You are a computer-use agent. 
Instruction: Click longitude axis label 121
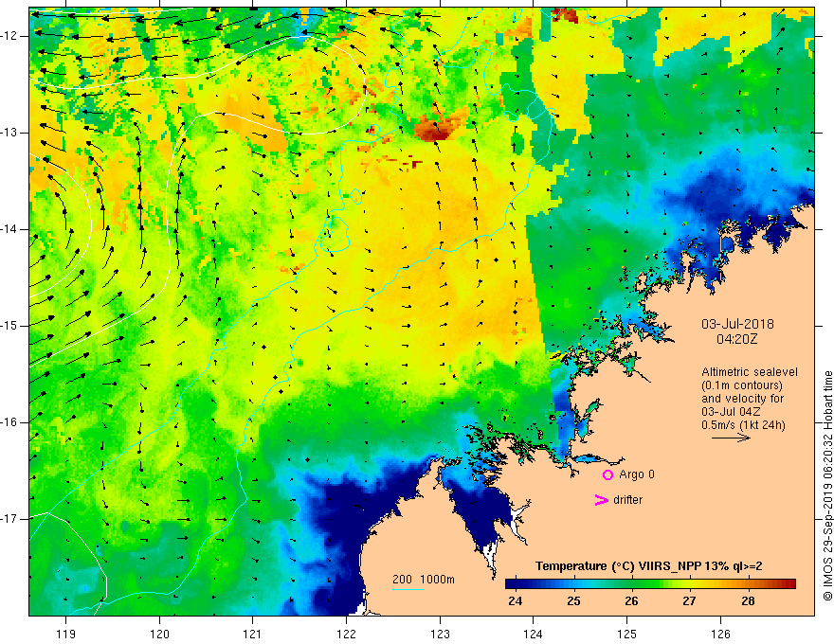(x=253, y=634)
